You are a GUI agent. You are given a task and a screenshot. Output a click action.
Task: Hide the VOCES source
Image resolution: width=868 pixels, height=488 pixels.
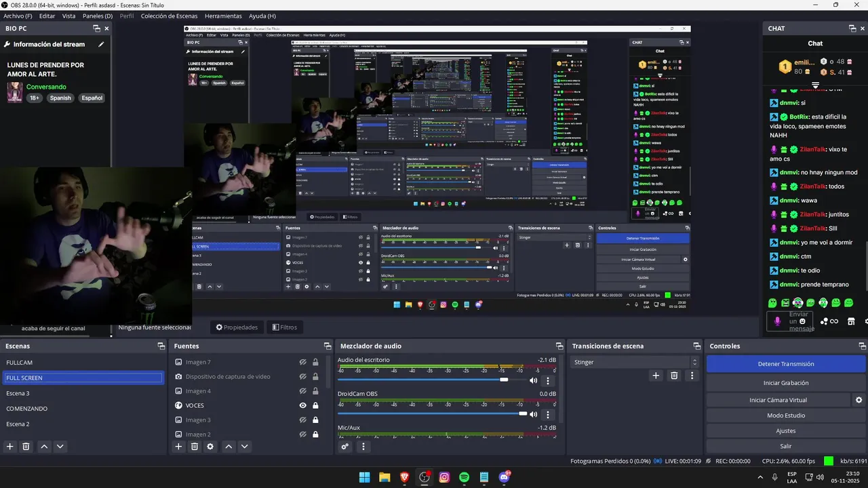(x=303, y=405)
